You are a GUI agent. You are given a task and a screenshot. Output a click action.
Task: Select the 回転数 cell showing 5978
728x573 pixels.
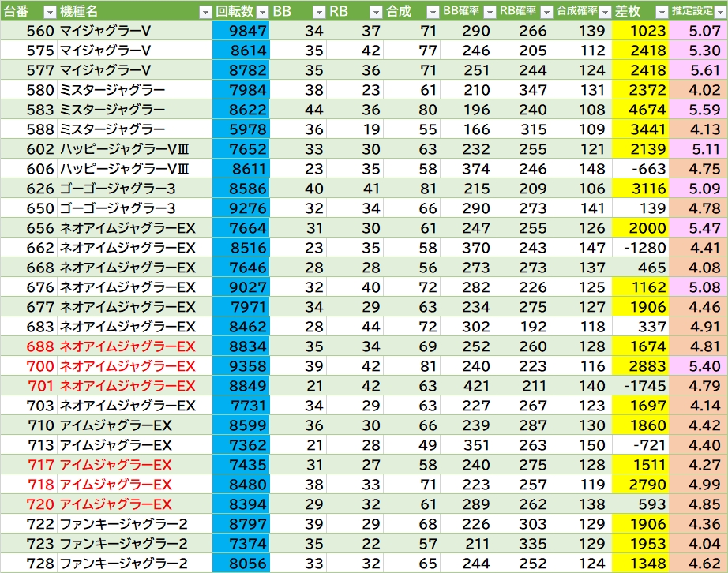coord(241,129)
